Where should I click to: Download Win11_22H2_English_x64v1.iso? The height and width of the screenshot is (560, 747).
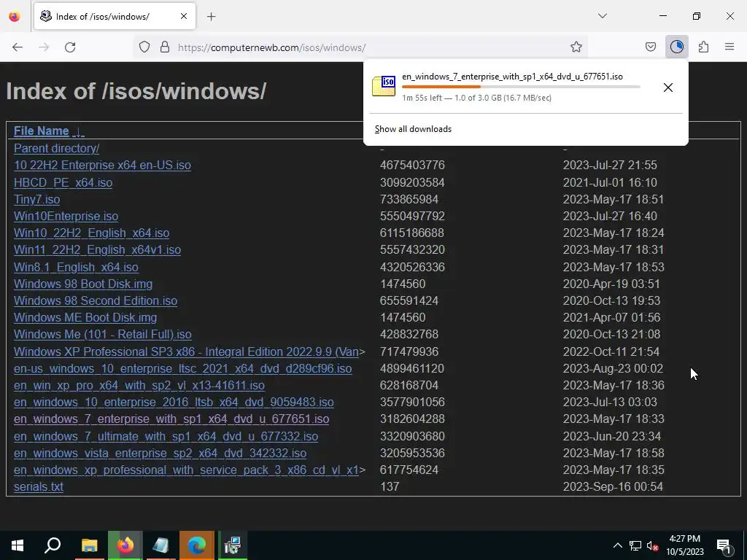pyautogui.click(x=97, y=250)
